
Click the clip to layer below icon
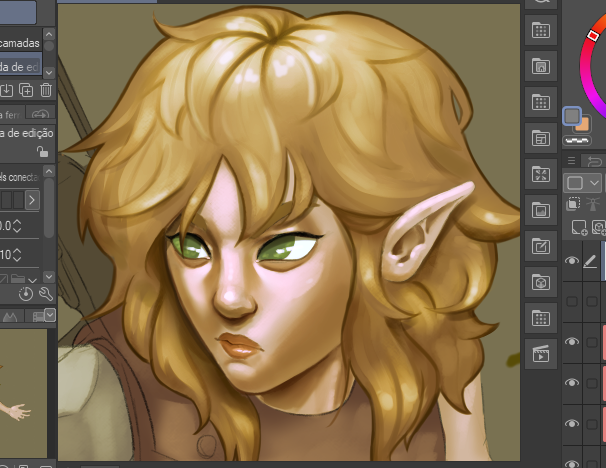[573, 204]
